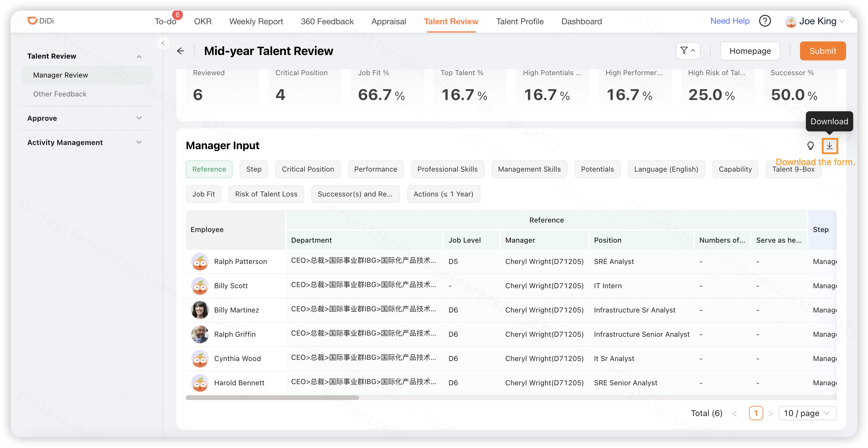Select the Reference section chip
Viewport: 868px width, 448px height.
[x=209, y=169]
